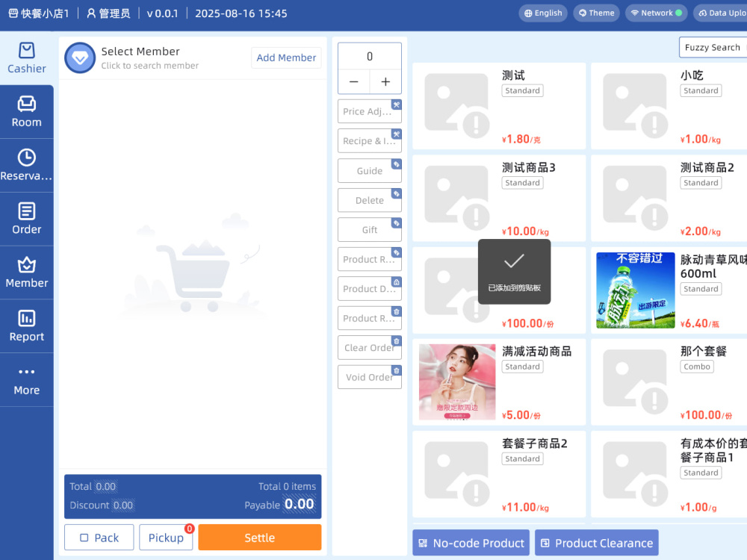The height and width of the screenshot is (560, 747).
Task: Click the Void Order button
Action: tap(370, 377)
